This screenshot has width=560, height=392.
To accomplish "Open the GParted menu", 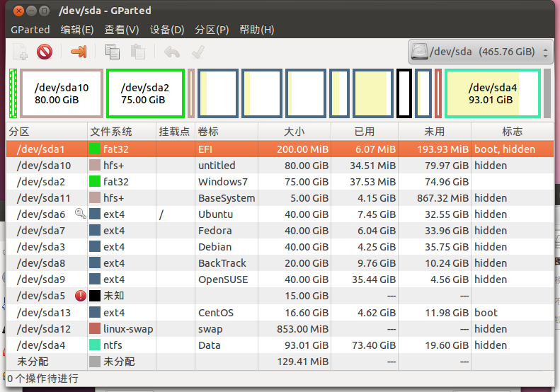I will 30,30.
